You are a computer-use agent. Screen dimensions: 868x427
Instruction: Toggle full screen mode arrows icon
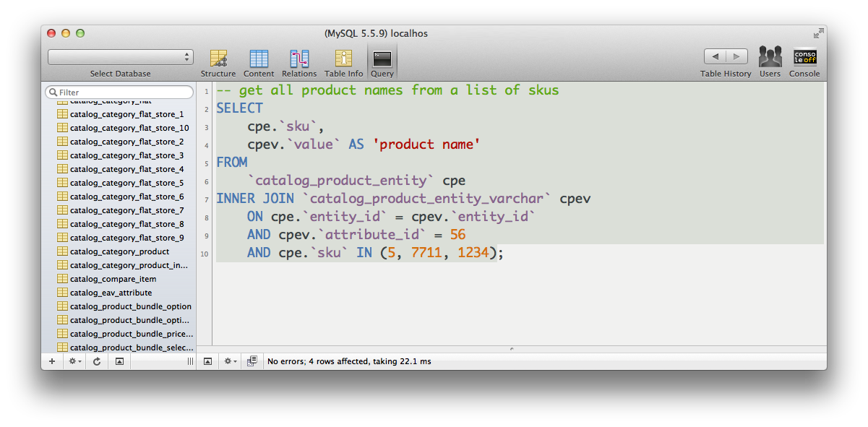[x=818, y=33]
